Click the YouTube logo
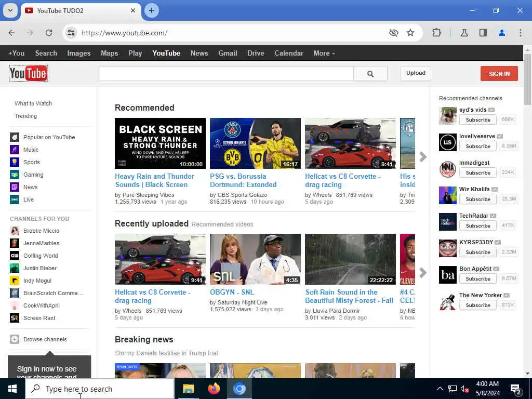532x399 pixels. tap(29, 73)
